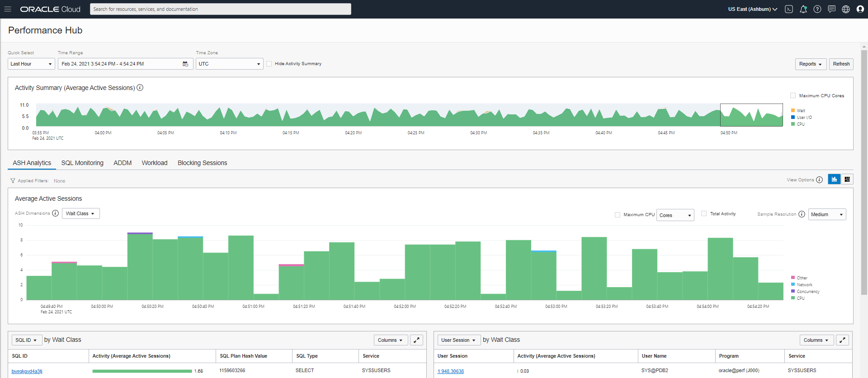868x378 pixels.
Task: Open the hamburger navigation menu
Action: 8,9
